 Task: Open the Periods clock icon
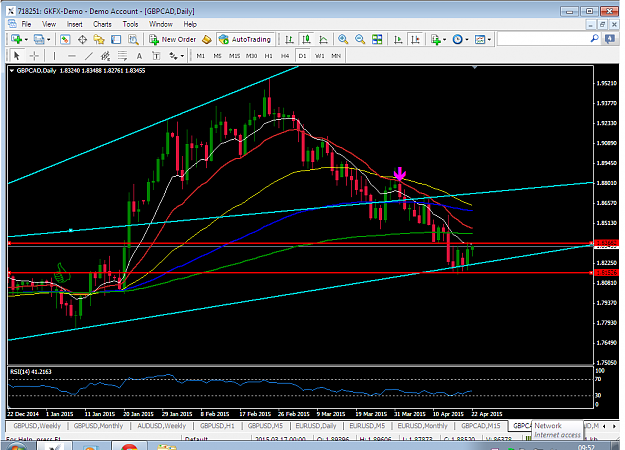458,39
